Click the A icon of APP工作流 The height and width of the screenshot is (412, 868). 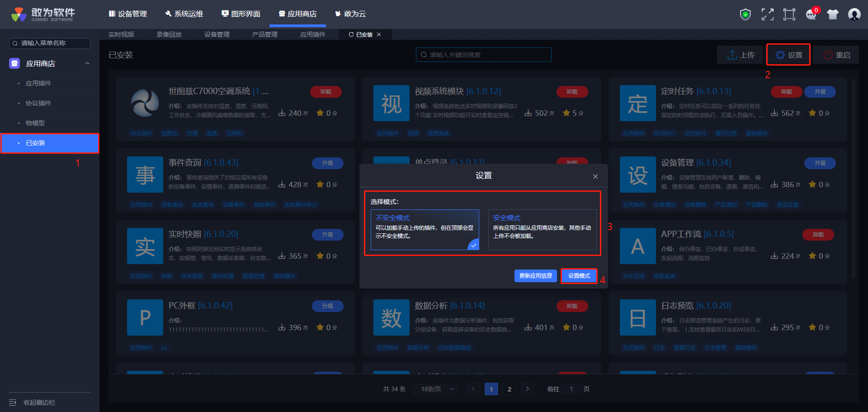pos(638,246)
